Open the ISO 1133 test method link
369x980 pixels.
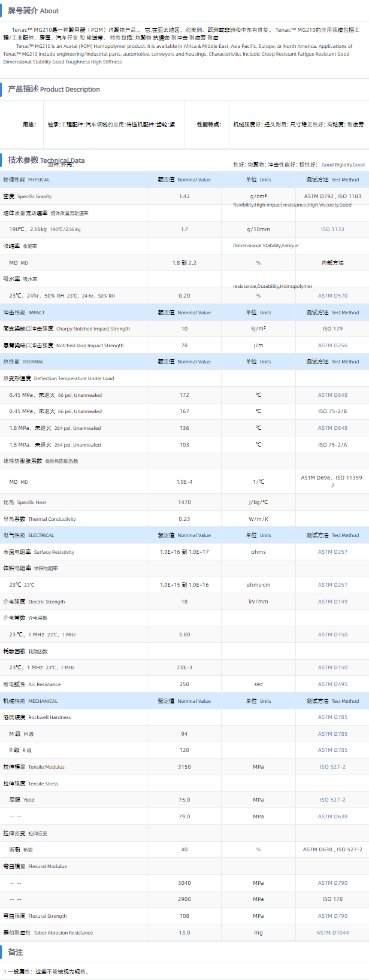(332, 229)
